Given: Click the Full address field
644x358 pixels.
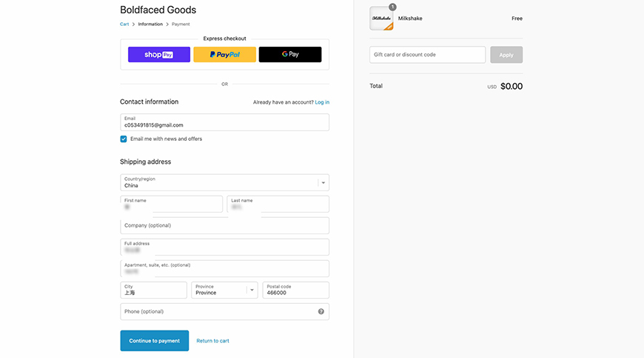Looking at the screenshot, I should click(x=225, y=247).
